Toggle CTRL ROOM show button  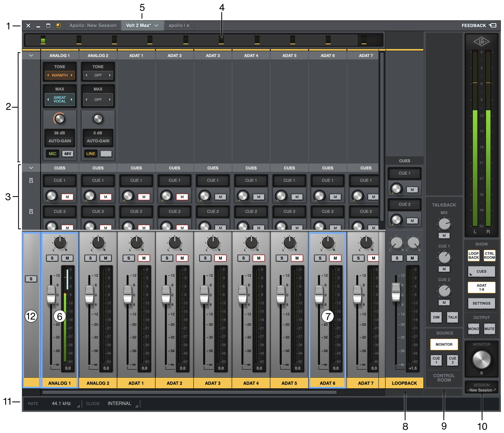489,255
